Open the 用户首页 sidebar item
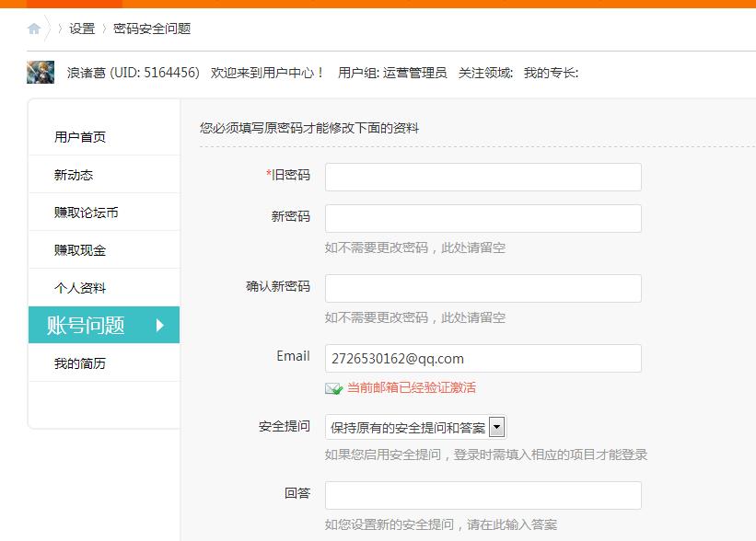The width and height of the screenshot is (756, 541). [x=80, y=137]
